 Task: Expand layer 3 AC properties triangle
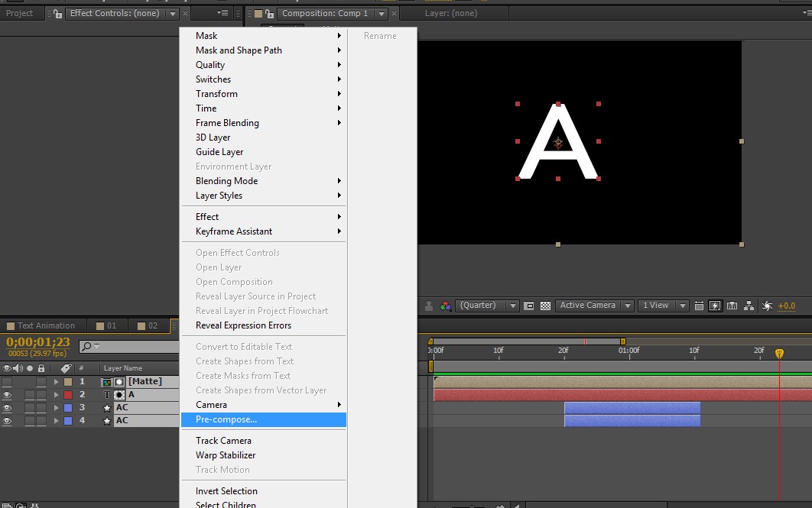click(x=56, y=408)
